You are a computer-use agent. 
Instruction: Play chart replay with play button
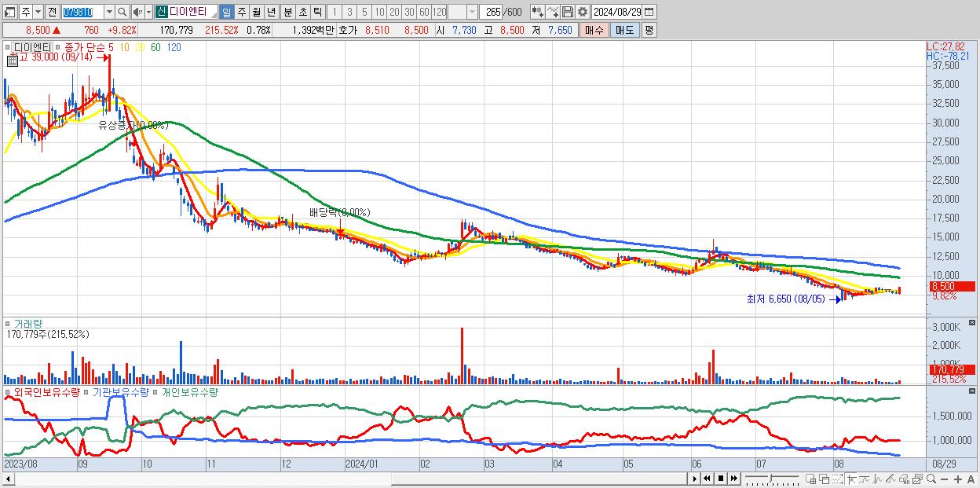click(694, 479)
